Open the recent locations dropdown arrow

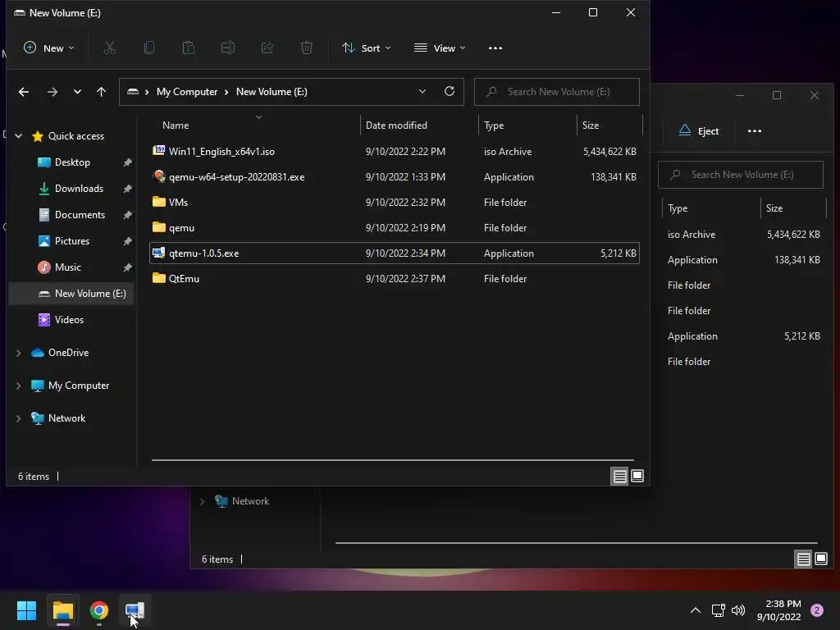77,92
